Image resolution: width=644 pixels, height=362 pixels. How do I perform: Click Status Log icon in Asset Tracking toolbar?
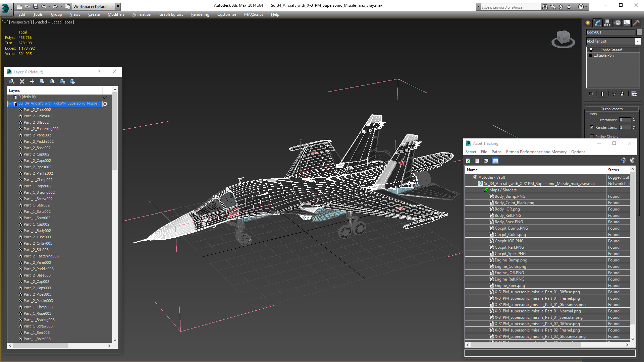tap(477, 161)
